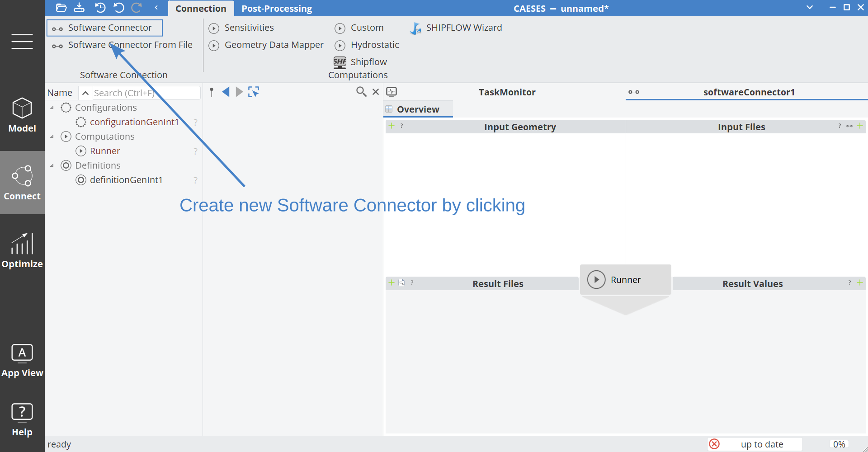Open the TaskMonitor tab
This screenshot has width=868, height=452.
point(507,92)
